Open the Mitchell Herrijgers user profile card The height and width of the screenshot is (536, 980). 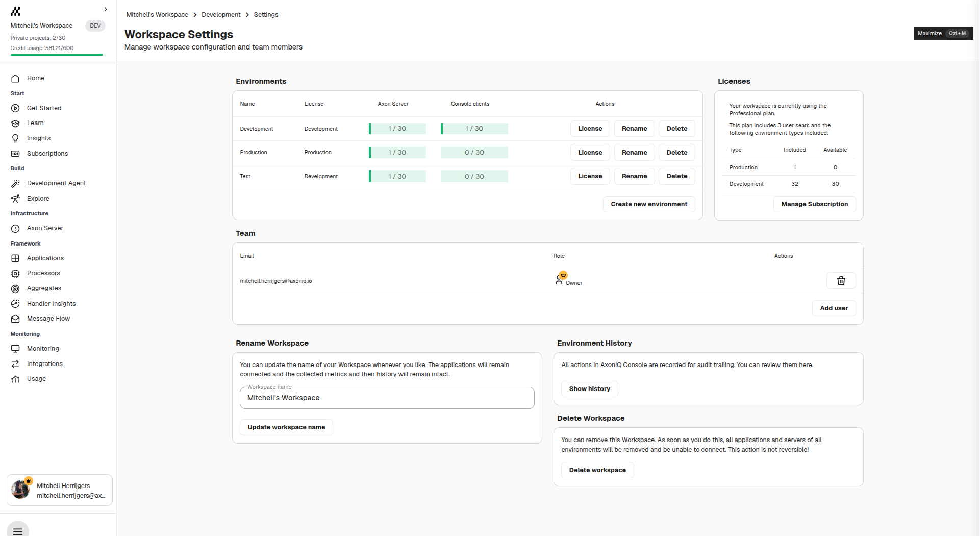(60, 490)
